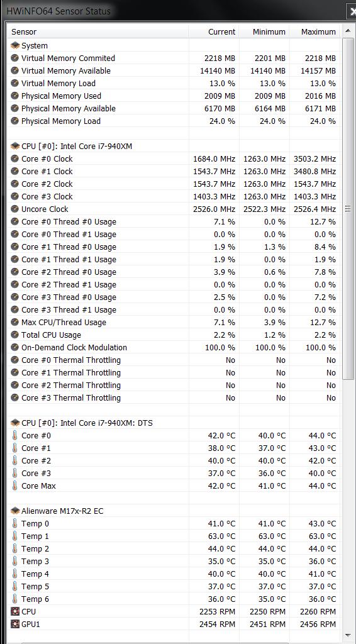Image resolution: width=356 pixels, height=644 pixels.
Task: Click the Physical Memory Load gauge icon
Action: click(15, 121)
